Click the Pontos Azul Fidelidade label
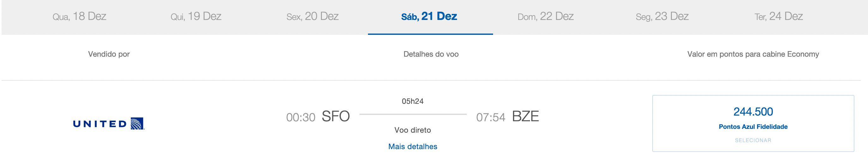 click(753, 127)
